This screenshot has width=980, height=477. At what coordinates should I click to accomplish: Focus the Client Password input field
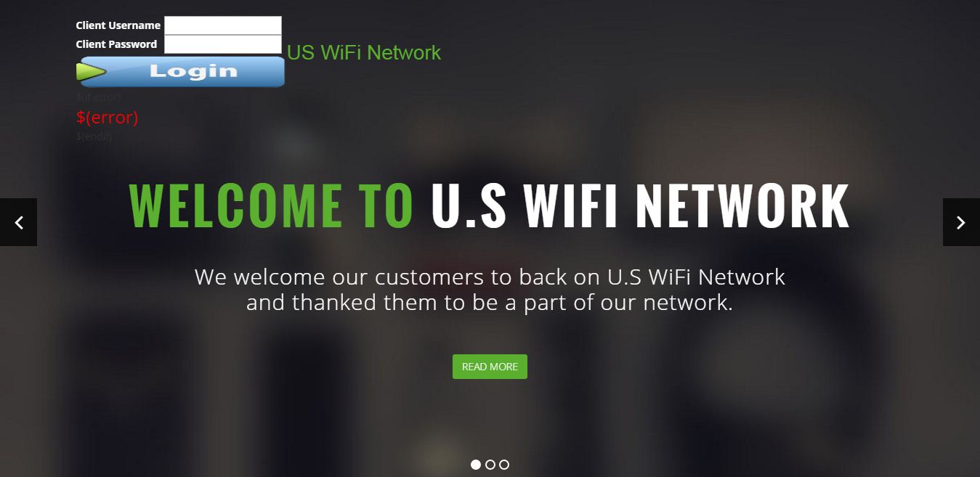click(x=223, y=44)
